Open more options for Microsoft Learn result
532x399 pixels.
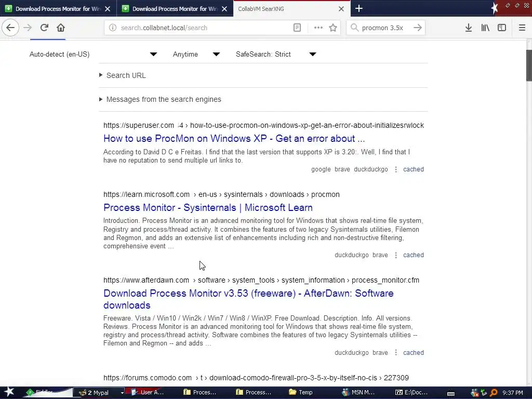[x=395, y=255]
